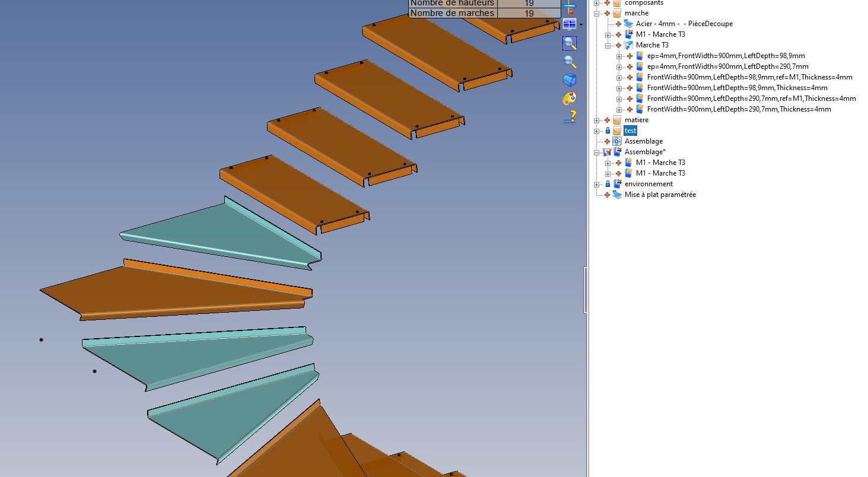Click the value 19 beside Nombre de marches
The width and height of the screenshot is (868, 477).
(529, 13)
